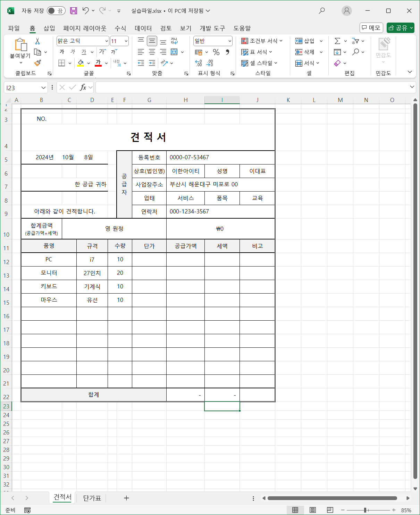This screenshot has width=420, height=515.
Task: Switch to Page Layout view in status bar
Action: 312,510
